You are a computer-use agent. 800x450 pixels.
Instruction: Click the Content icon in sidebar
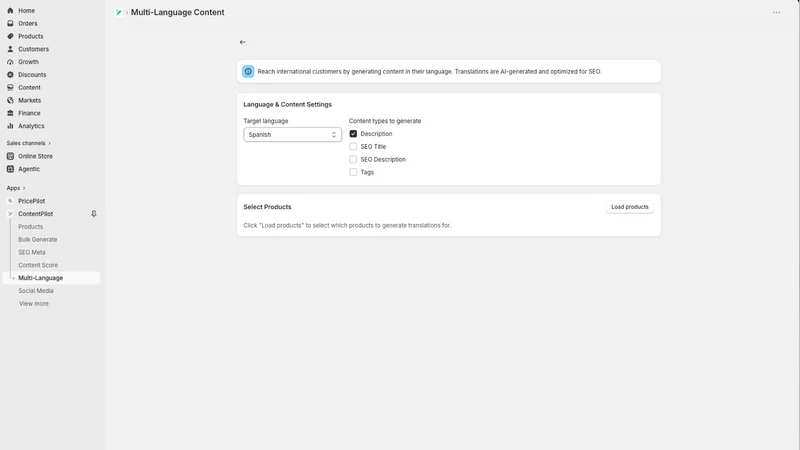[10, 87]
